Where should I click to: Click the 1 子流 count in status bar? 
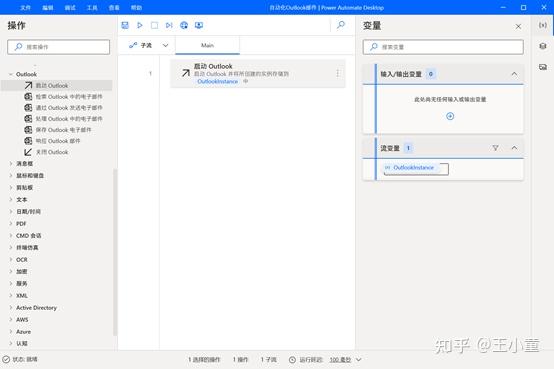coord(269,360)
